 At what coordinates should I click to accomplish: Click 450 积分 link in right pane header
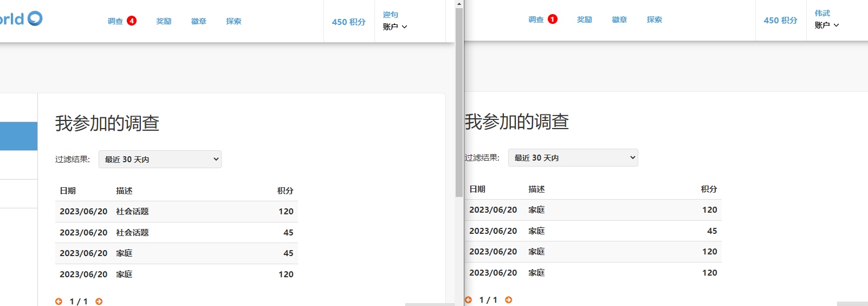click(x=780, y=20)
